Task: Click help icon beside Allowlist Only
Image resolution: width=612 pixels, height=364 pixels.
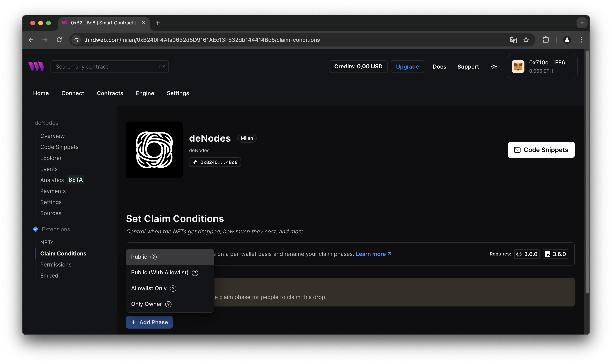Action: [173, 288]
